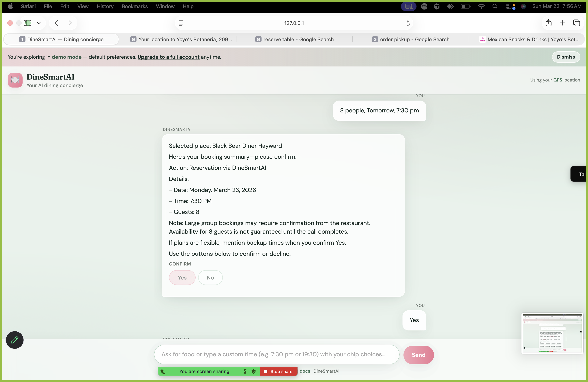Click the green pencil edit button

click(15, 340)
